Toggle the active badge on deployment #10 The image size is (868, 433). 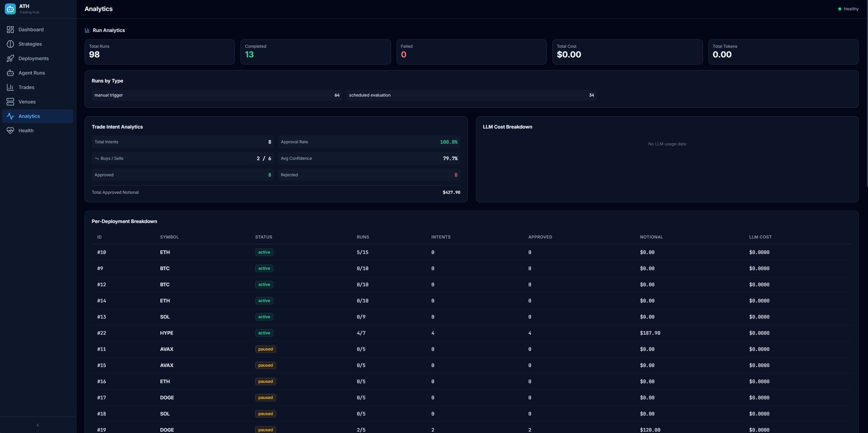(x=264, y=252)
